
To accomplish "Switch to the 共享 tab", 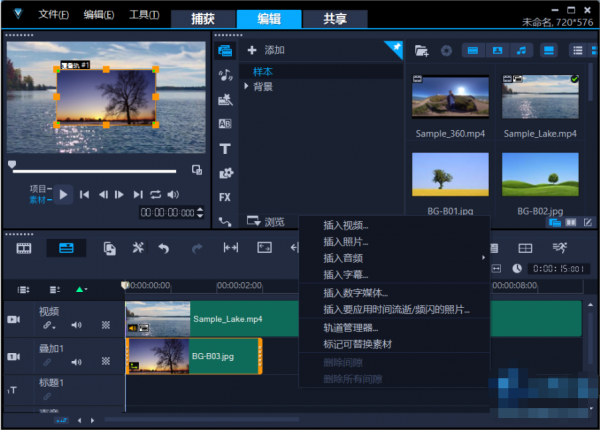I will pyautogui.click(x=335, y=19).
